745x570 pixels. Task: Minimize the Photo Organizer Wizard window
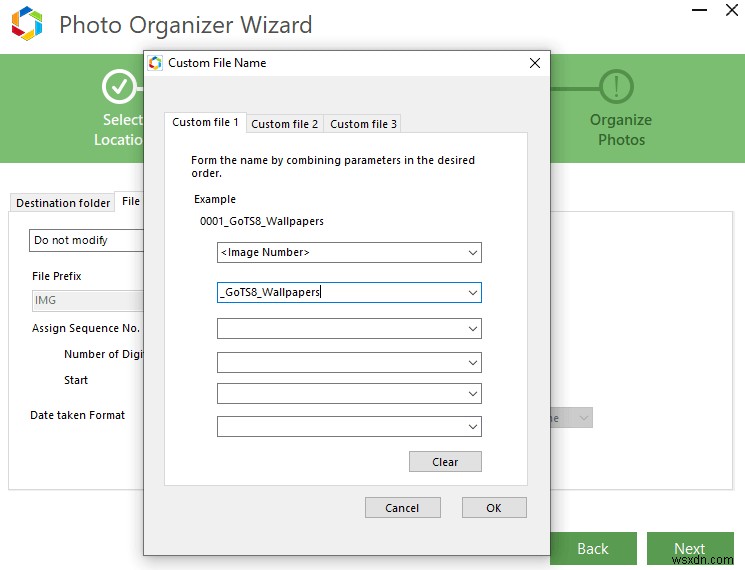pos(699,10)
